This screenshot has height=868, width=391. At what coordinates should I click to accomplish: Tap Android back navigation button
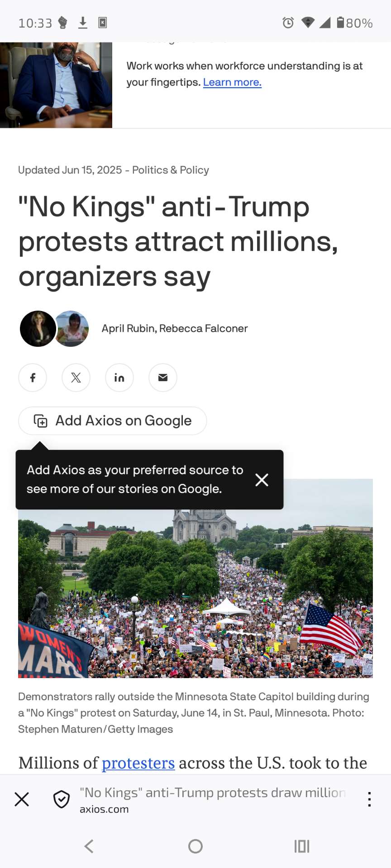point(89,846)
